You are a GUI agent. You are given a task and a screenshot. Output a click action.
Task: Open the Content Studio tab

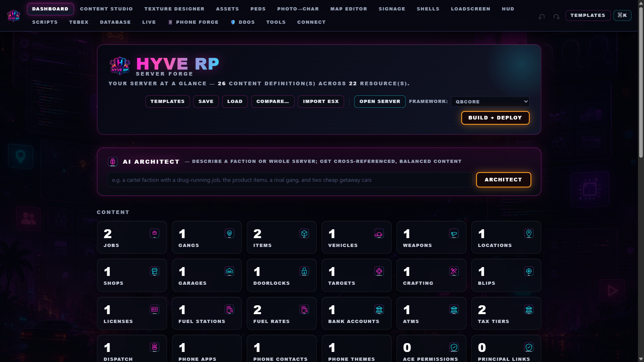106,9
